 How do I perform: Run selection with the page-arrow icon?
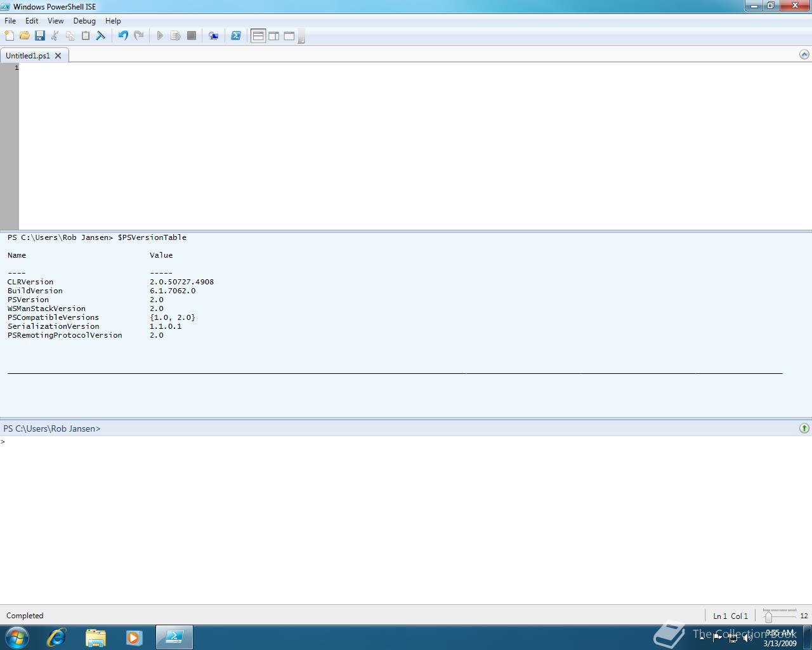click(x=176, y=36)
